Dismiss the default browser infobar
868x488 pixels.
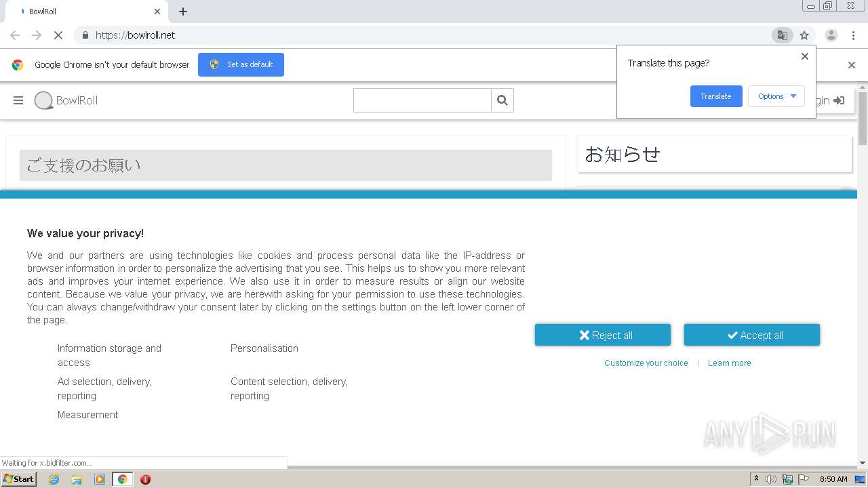pyautogui.click(x=852, y=65)
